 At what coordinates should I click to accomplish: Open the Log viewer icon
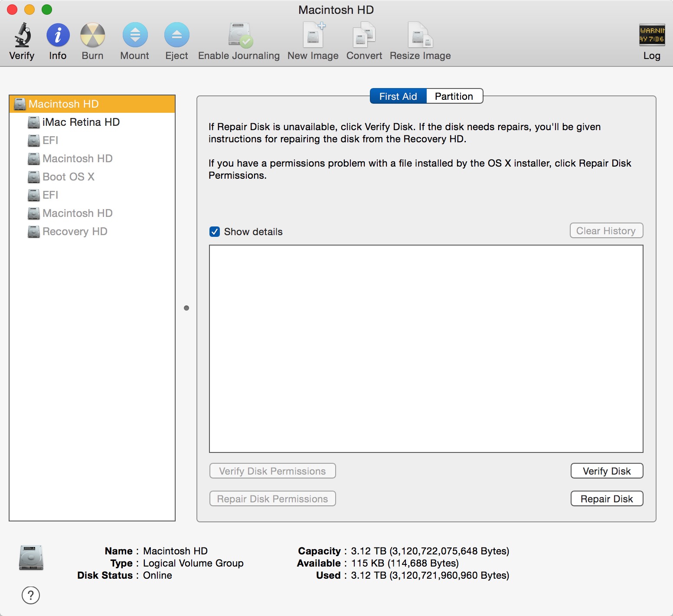coord(651,36)
